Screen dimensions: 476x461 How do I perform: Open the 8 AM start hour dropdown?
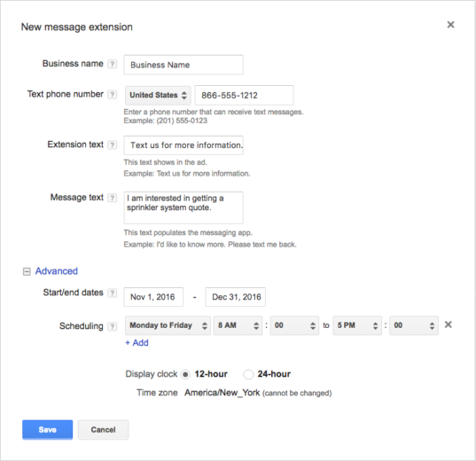click(238, 325)
